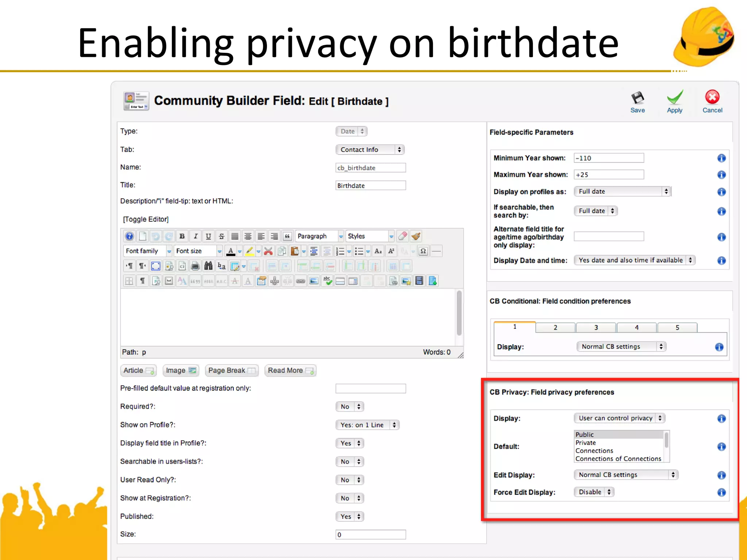Image resolution: width=747 pixels, height=560 pixels.
Task: Click the binoculars Find icon
Action: [208, 266]
